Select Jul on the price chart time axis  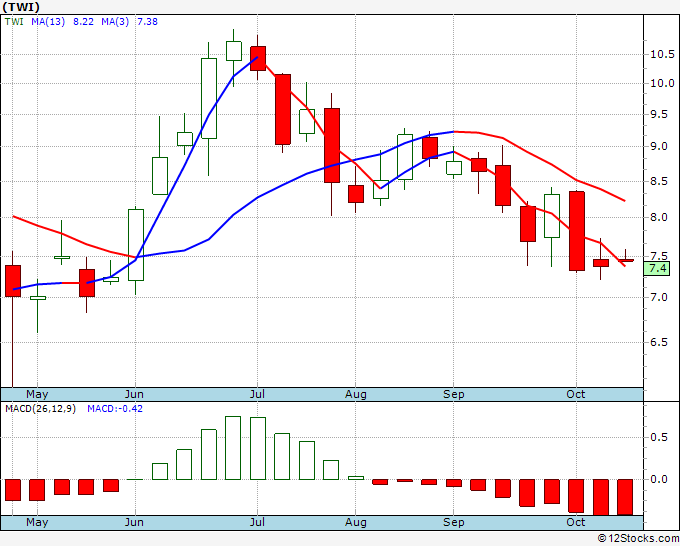(x=257, y=395)
